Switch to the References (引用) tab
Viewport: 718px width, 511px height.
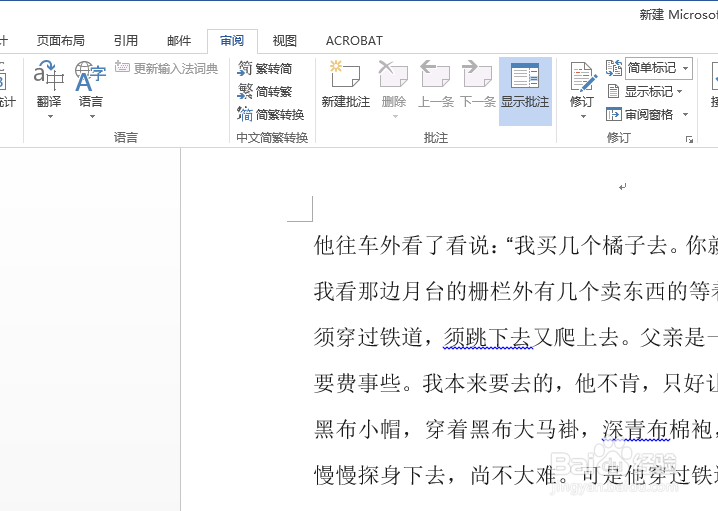coord(125,41)
